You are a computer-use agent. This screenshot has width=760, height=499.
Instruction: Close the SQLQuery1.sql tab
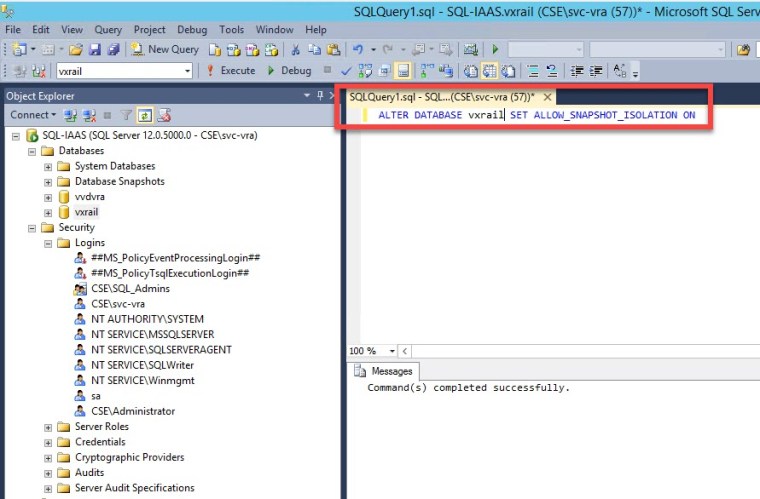tap(547, 97)
